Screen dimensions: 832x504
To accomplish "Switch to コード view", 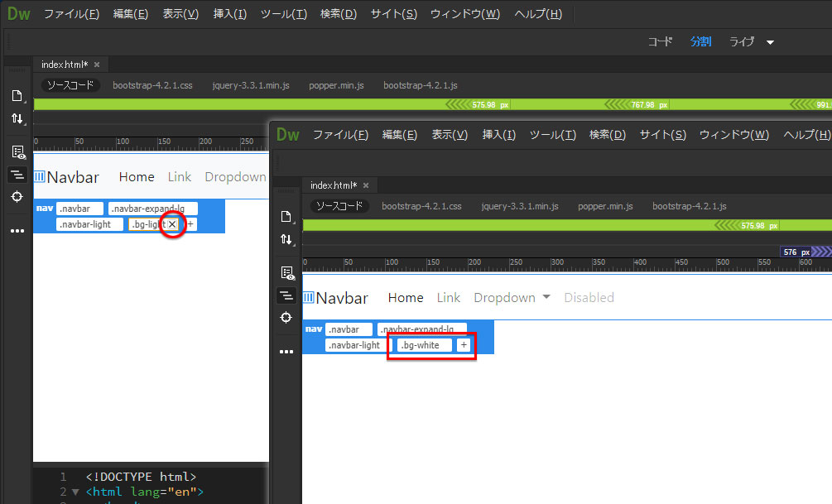I will [x=660, y=41].
